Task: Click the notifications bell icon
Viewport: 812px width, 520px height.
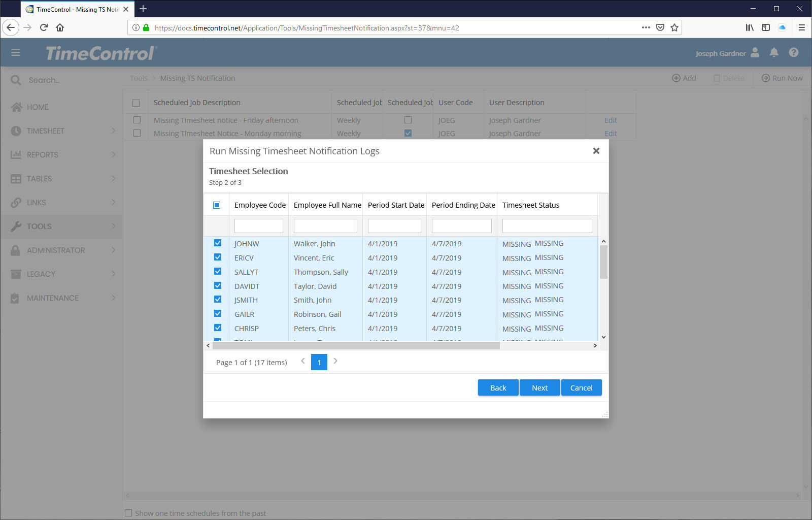Action: 774,53
